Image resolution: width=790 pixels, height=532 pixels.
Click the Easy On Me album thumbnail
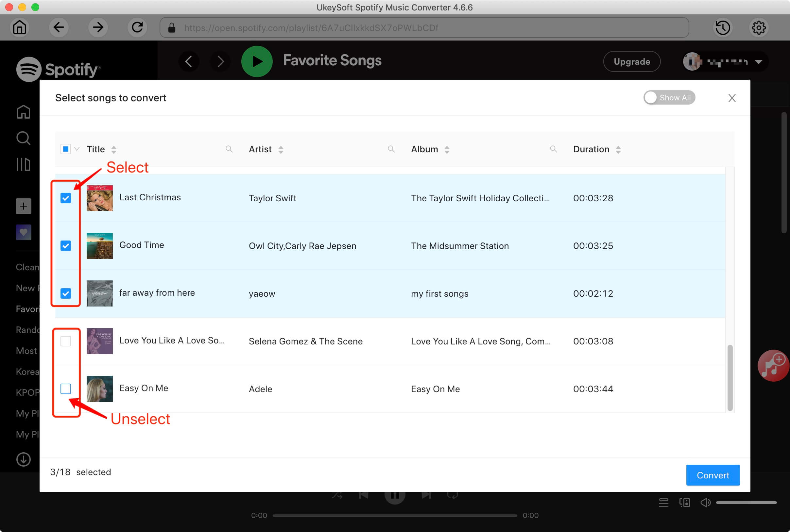pos(99,388)
